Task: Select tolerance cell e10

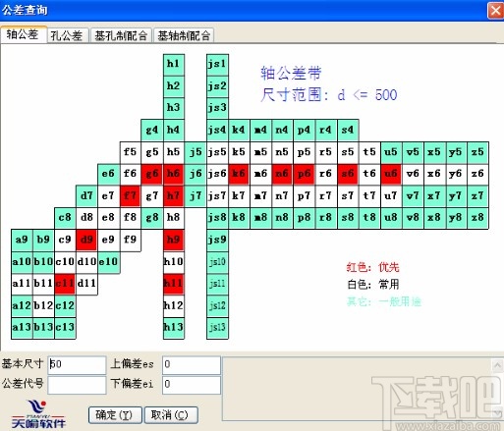Action: coord(109,262)
